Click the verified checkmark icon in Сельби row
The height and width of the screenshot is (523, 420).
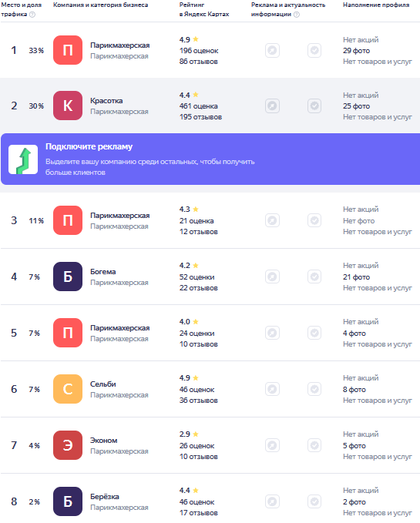coord(314,389)
